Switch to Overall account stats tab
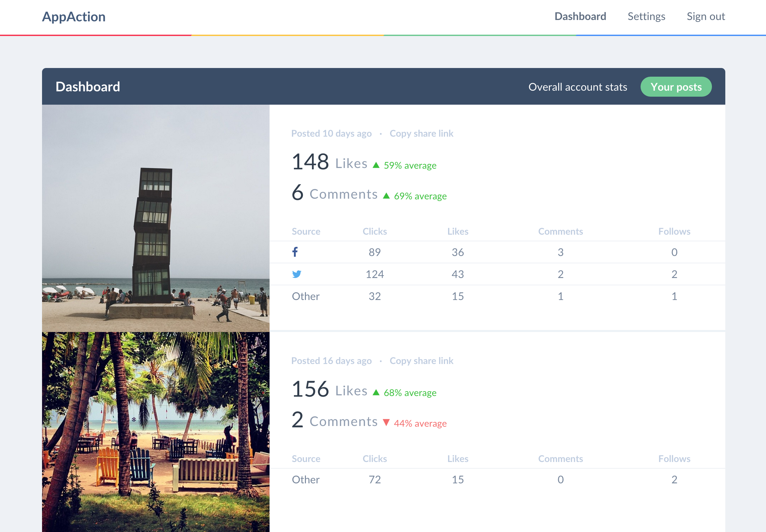This screenshot has width=766, height=532. tap(578, 87)
